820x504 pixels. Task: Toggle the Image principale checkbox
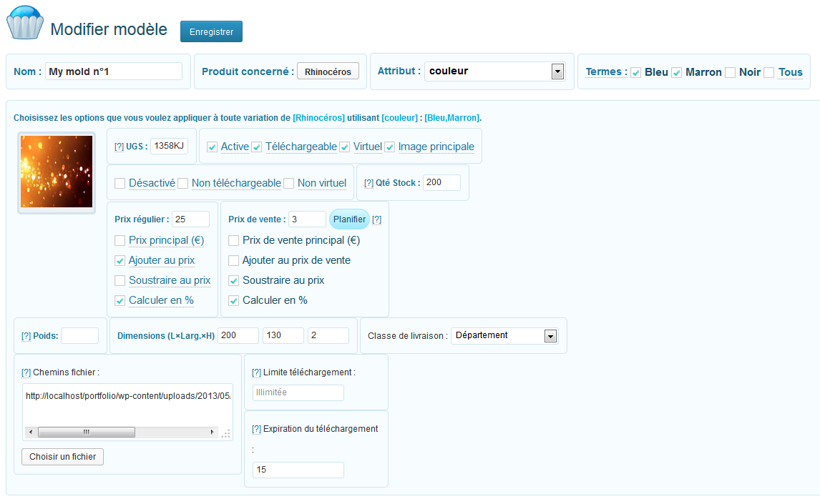[x=389, y=147]
